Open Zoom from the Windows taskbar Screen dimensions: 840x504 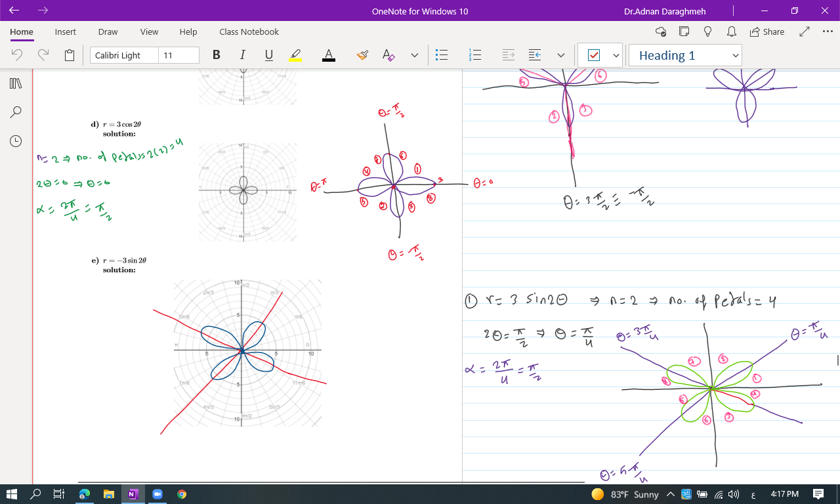pos(157,494)
